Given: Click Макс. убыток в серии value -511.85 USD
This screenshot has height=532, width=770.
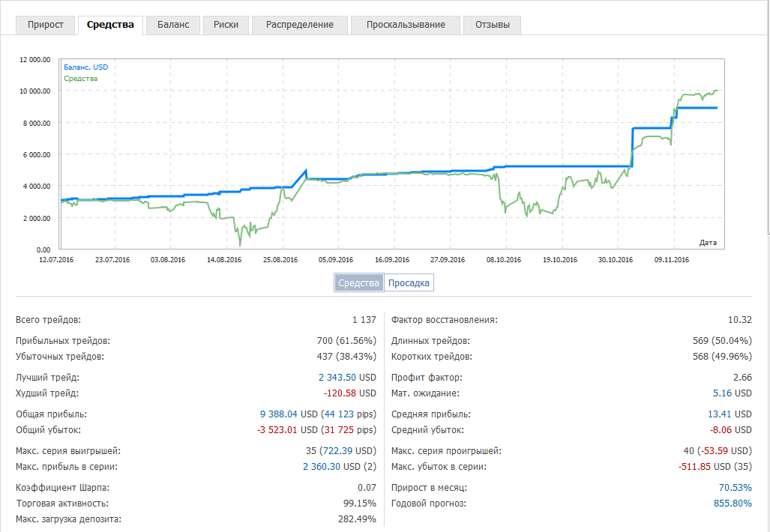Looking at the screenshot, I should point(704,467).
